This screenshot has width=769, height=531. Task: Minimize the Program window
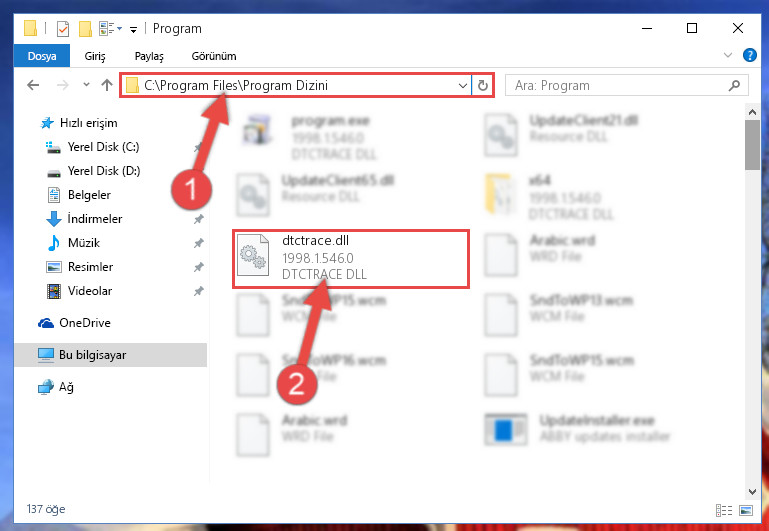(x=647, y=28)
